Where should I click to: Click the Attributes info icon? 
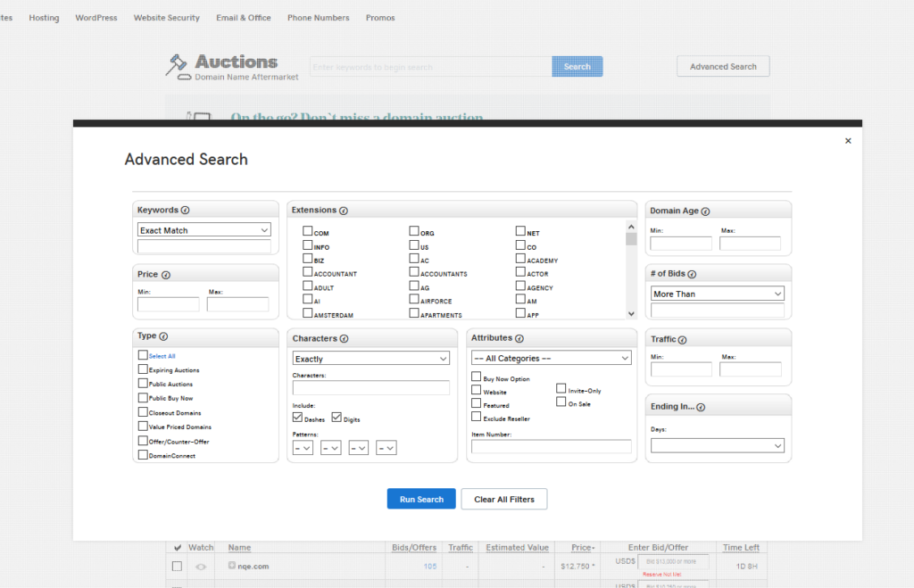click(x=519, y=339)
